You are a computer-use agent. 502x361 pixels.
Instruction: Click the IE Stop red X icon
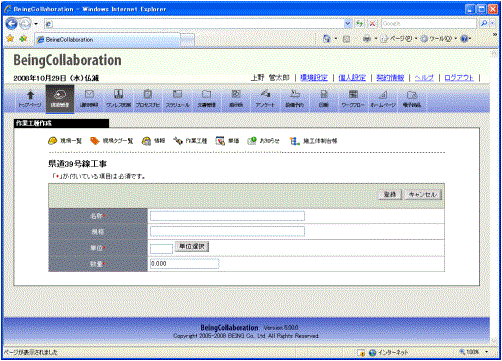pyautogui.click(x=372, y=24)
